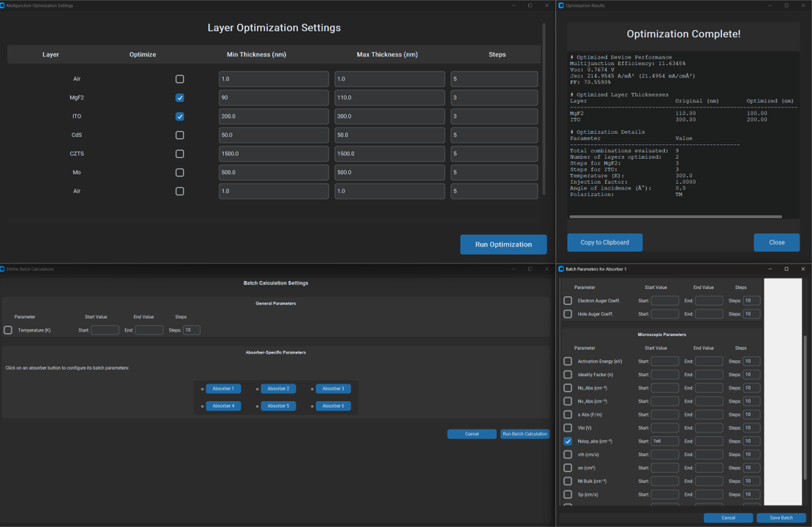Copy optimization results to clipboard
The width and height of the screenshot is (812, 527).
[605, 242]
